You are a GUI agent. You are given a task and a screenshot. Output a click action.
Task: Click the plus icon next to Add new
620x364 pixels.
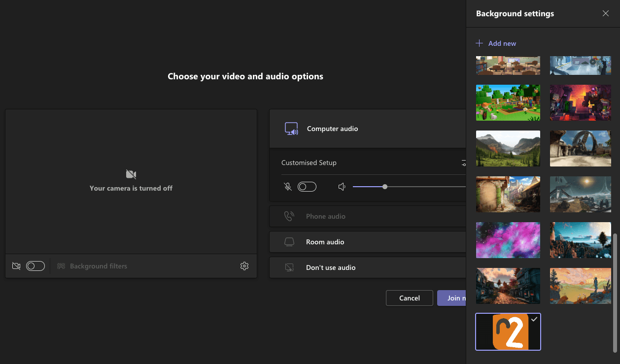coord(479,43)
